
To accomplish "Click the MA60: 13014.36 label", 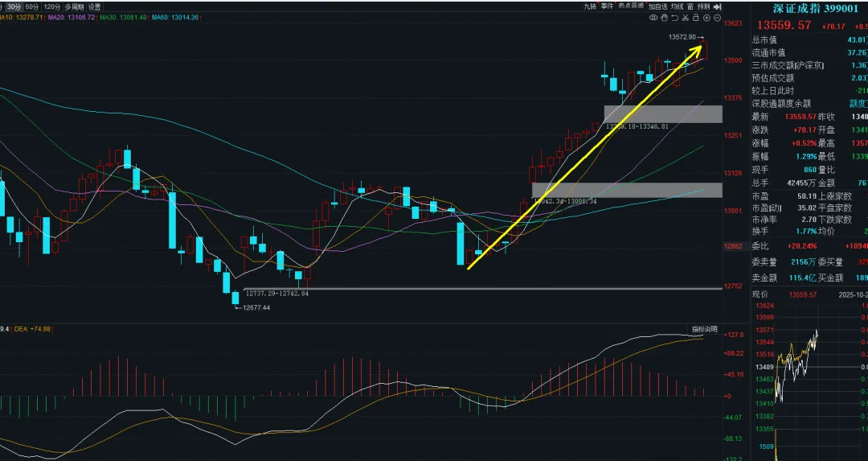I will (x=174, y=18).
